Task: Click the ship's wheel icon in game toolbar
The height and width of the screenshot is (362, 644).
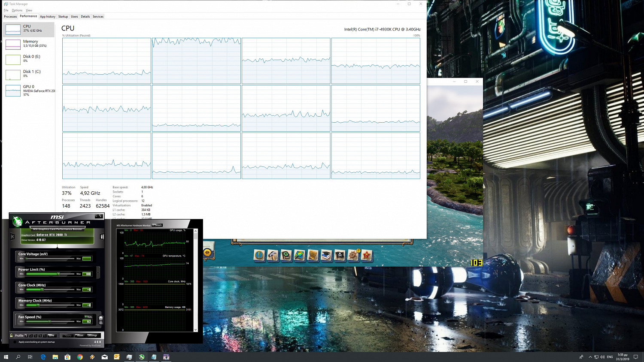Action: click(353, 256)
